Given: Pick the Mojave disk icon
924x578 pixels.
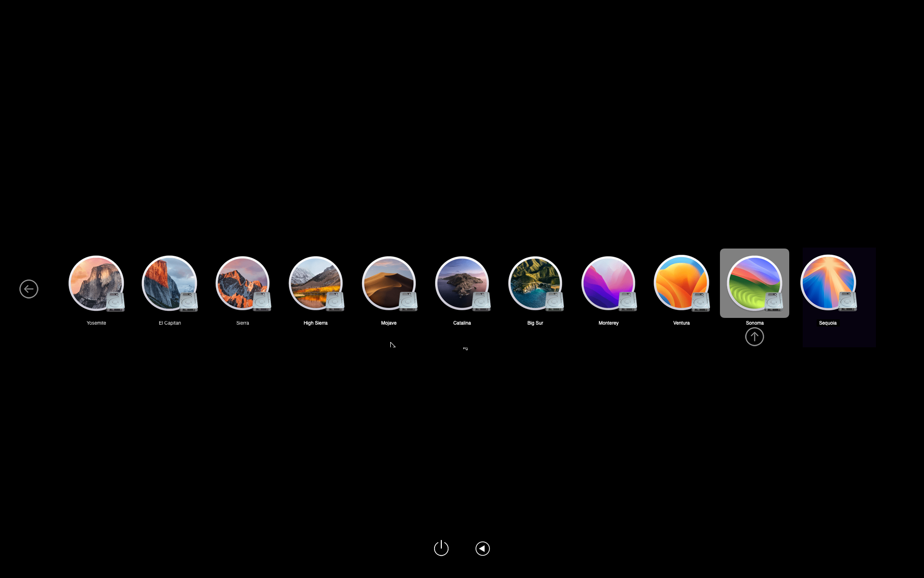Looking at the screenshot, I should [389, 283].
